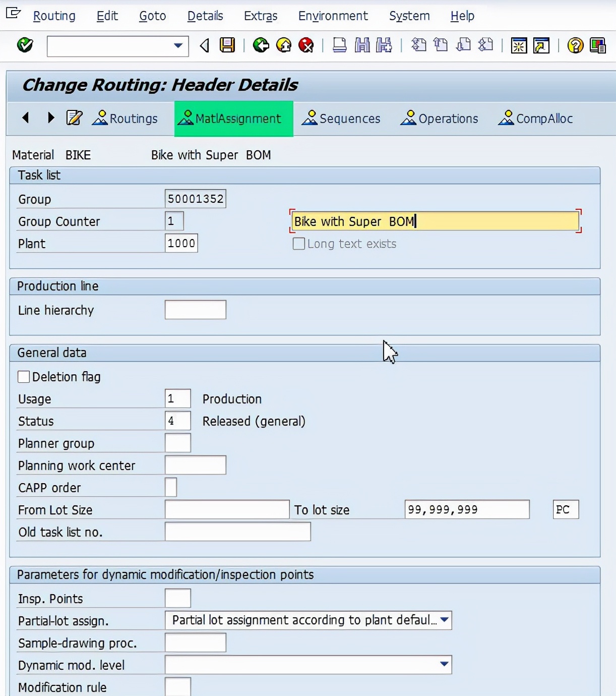Click the yellow Exit up-arrow icon

tap(284, 45)
